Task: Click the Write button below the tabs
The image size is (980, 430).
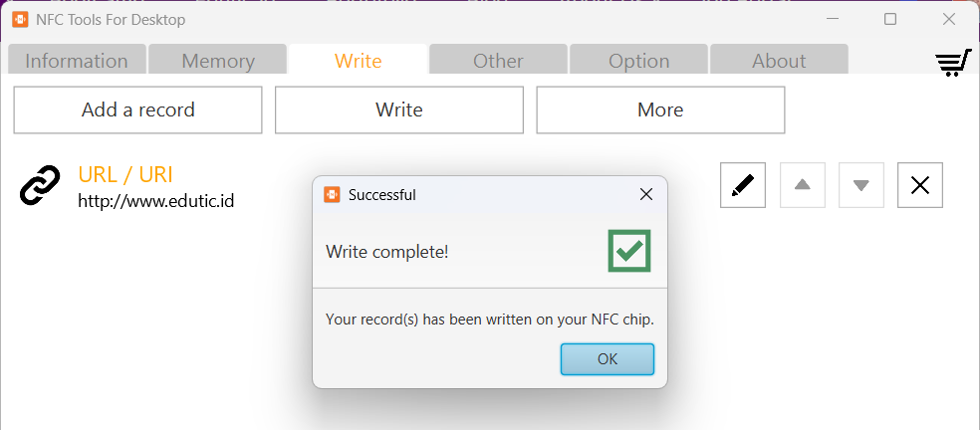Action: [399, 110]
